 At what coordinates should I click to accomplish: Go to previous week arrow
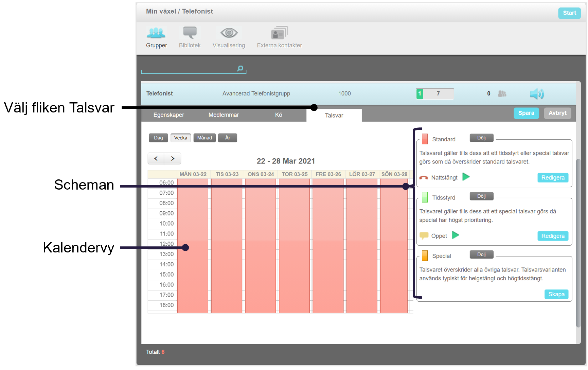156,158
